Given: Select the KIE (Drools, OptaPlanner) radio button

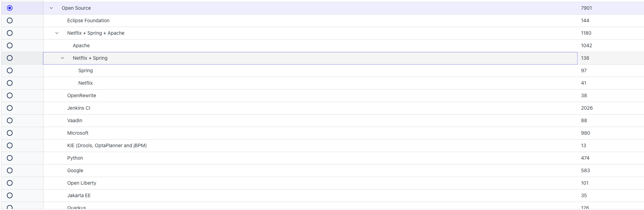Looking at the screenshot, I should tap(10, 145).
